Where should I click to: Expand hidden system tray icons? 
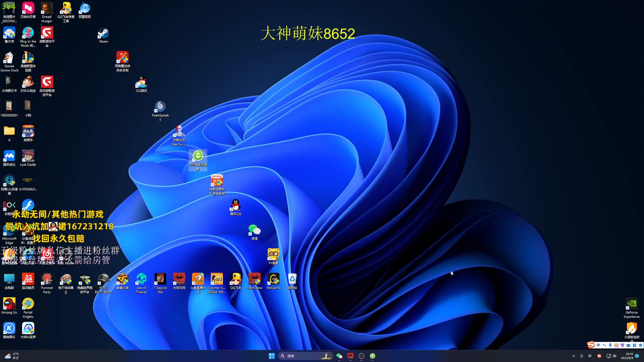pyautogui.click(x=574, y=356)
